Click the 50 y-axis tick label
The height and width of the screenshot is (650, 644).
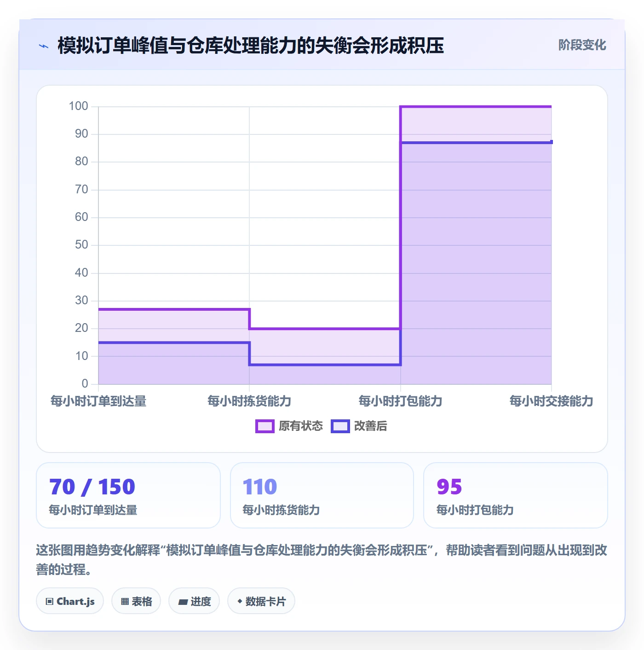(x=81, y=245)
